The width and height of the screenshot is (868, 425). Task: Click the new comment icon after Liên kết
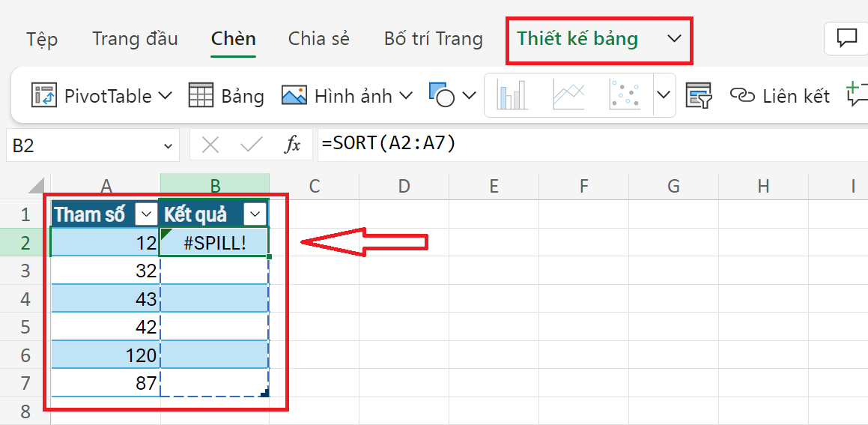point(856,94)
